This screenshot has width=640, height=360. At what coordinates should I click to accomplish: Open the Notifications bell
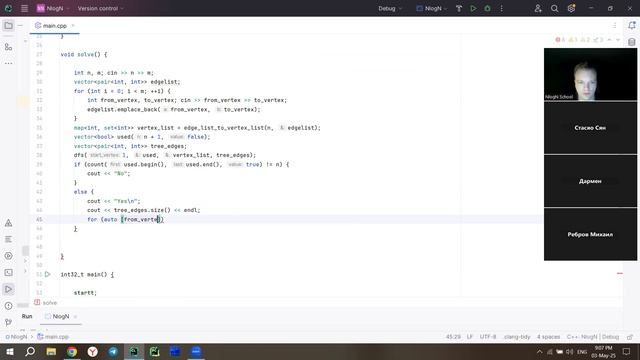(631, 25)
